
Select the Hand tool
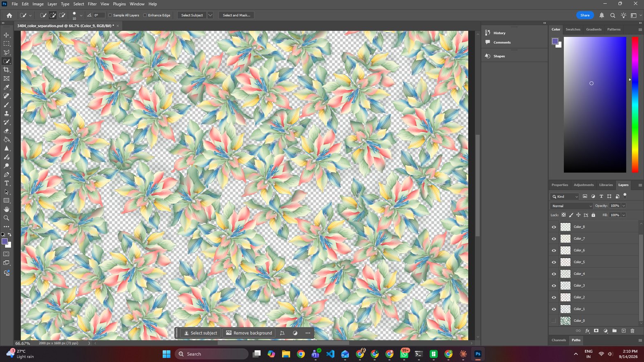7,209
